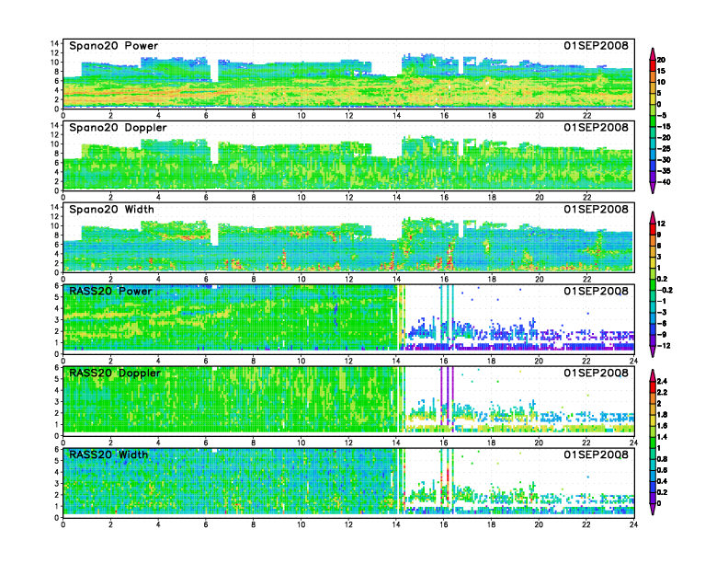Screen dimensions: 728x563
Task: Click the purple triangle below the -12 colorbar label
Action: click(653, 351)
